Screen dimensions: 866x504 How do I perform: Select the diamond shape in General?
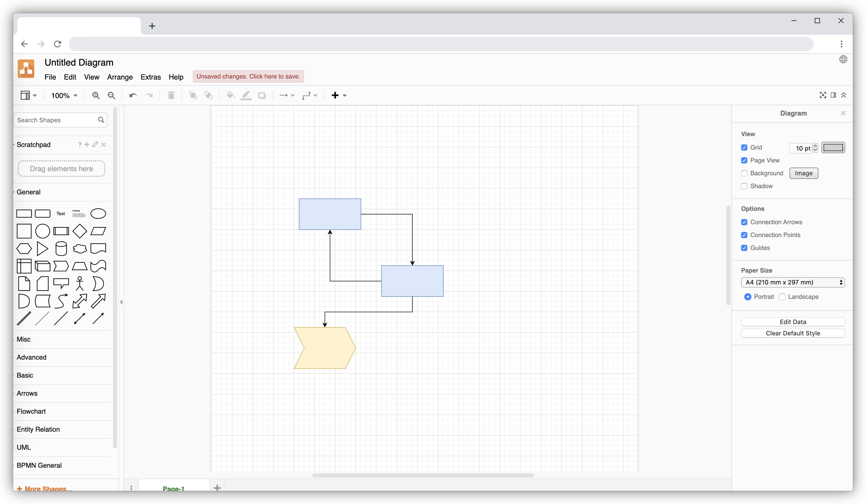80,231
